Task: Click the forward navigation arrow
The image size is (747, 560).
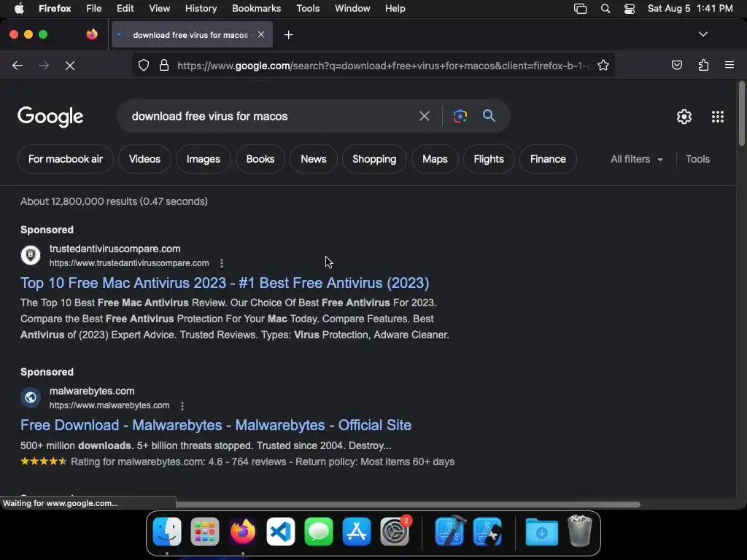Action: 44,66
